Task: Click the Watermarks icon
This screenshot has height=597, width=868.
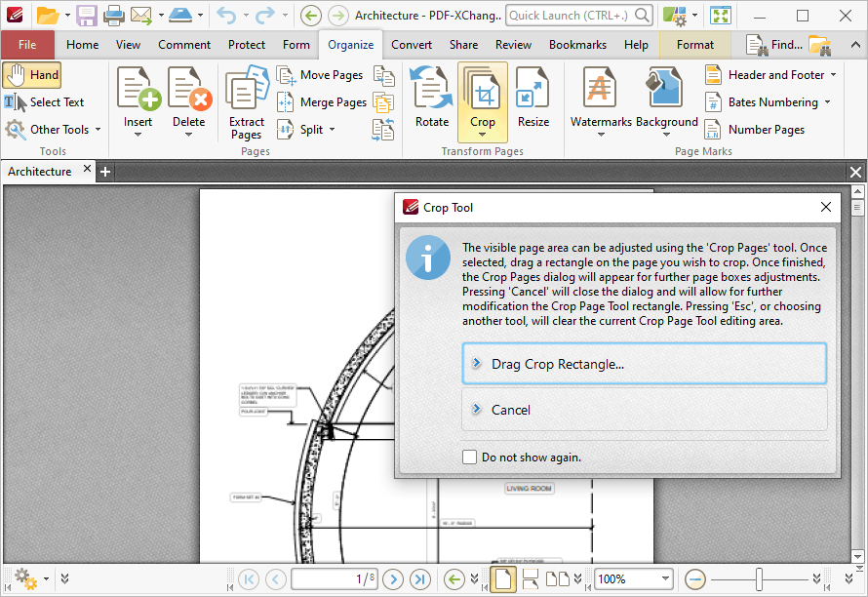Action: coord(600,89)
